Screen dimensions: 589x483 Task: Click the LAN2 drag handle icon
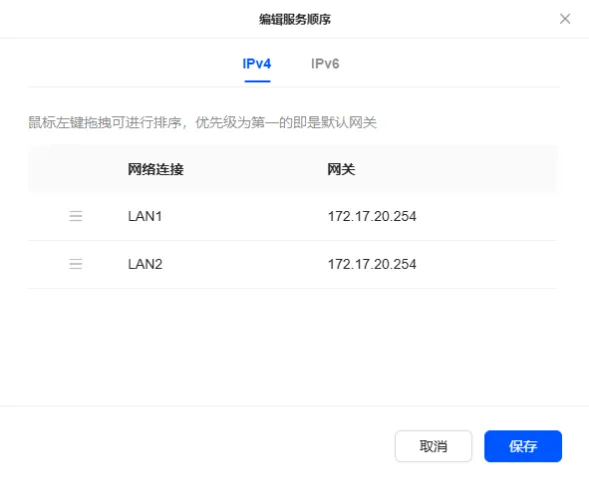click(76, 264)
